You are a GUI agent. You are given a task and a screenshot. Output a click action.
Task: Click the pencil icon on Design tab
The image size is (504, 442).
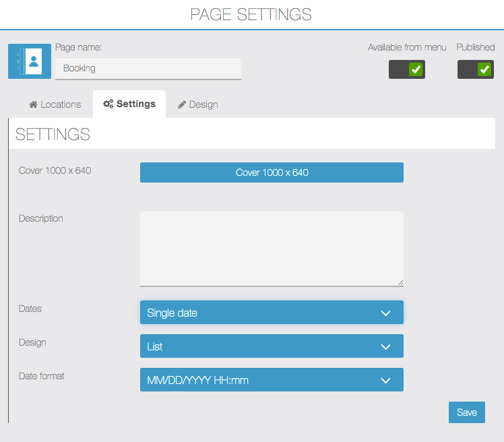[182, 104]
